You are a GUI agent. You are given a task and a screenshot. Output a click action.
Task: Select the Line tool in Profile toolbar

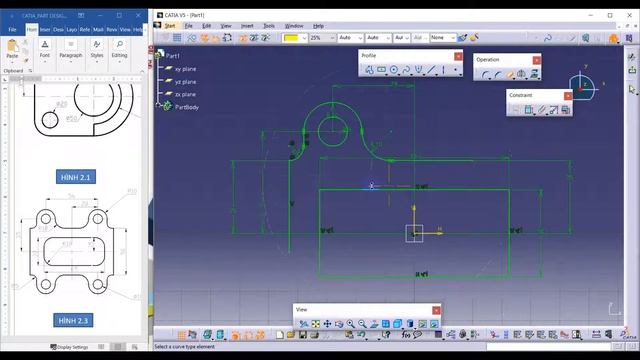[431, 70]
